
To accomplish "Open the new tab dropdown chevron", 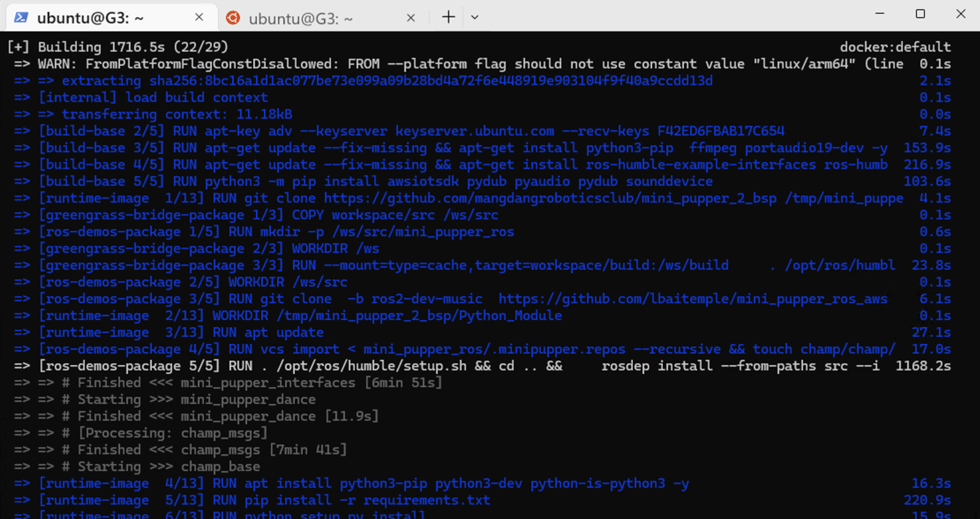I will 474,17.
